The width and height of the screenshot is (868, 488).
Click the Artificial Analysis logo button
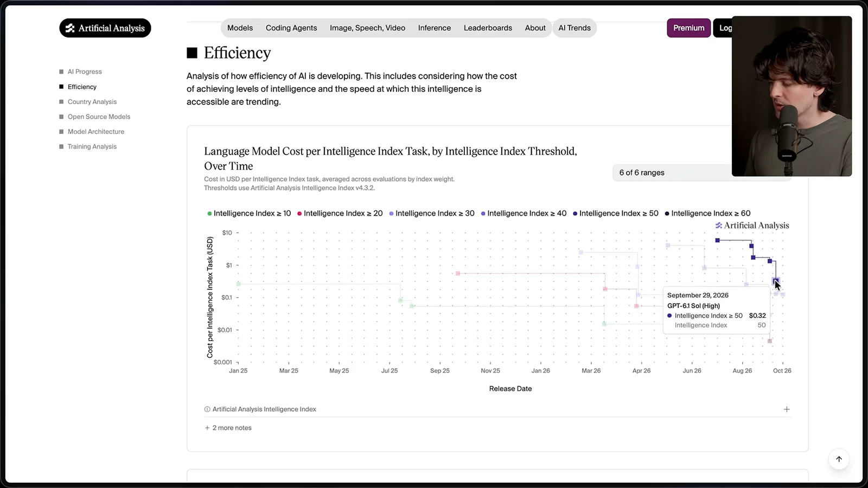pyautogui.click(x=105, y=28)
